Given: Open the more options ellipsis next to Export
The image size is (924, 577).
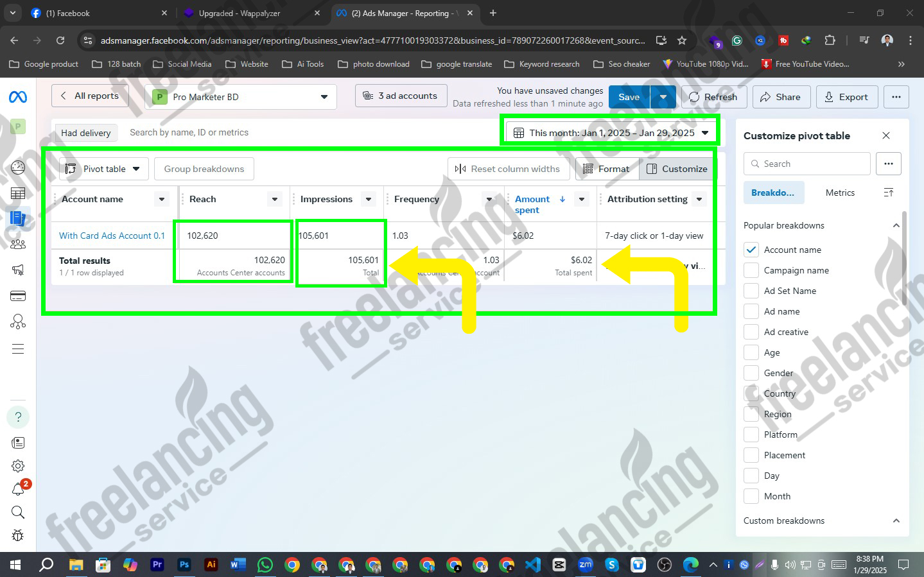Looking at the screenshot, I should tap(896, 97).
